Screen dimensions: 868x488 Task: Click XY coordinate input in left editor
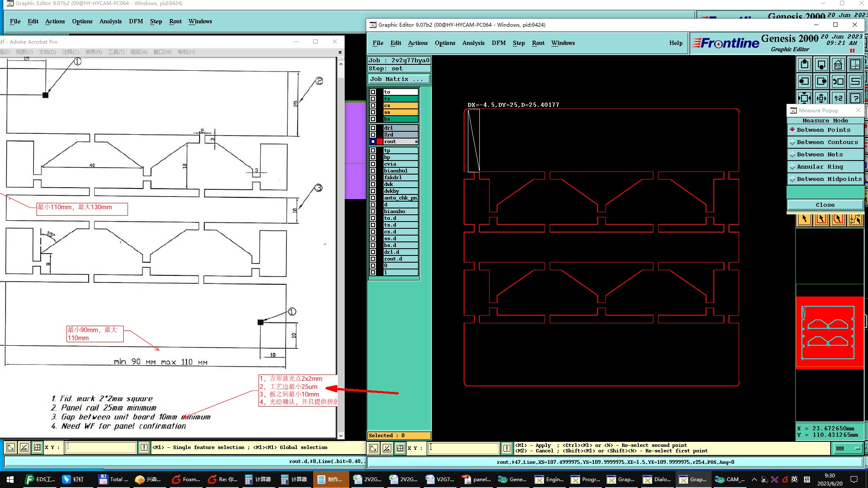pos(100,447)
